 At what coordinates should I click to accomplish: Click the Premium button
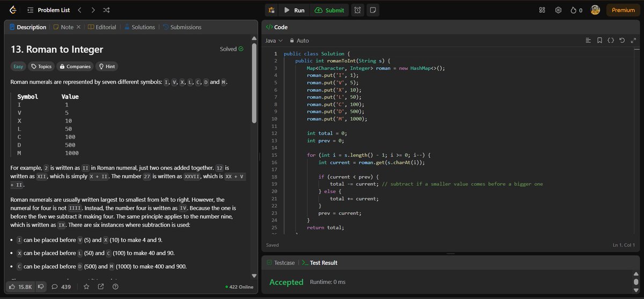point(623,10)
